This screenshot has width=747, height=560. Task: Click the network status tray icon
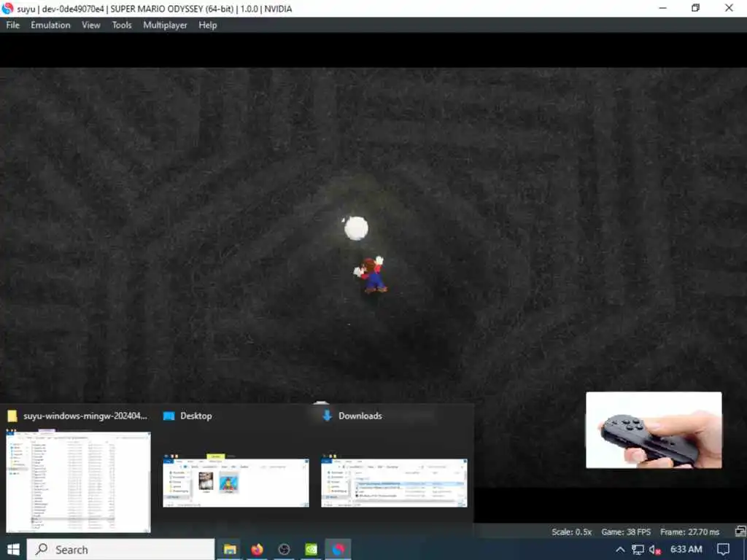(x=638, y=550)
